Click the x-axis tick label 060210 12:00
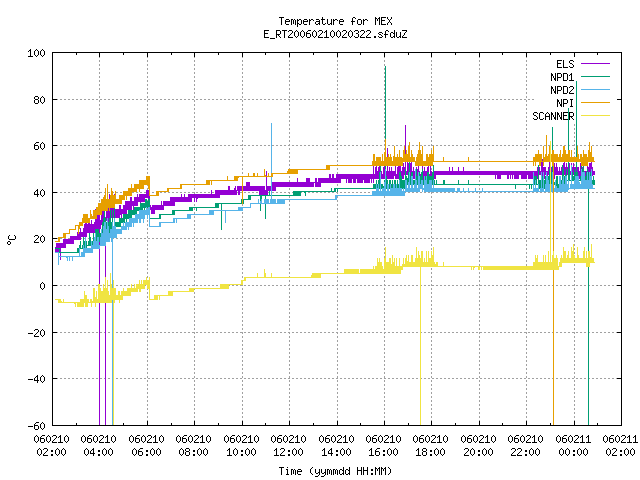This screenshot has height=480, width=640. point(289,446)
